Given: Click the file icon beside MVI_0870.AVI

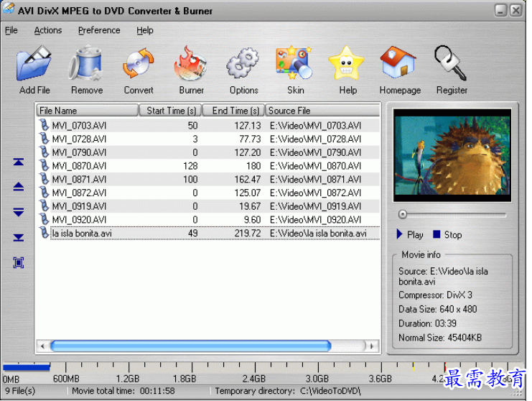Looking at the screenshot, I should 44,166.
